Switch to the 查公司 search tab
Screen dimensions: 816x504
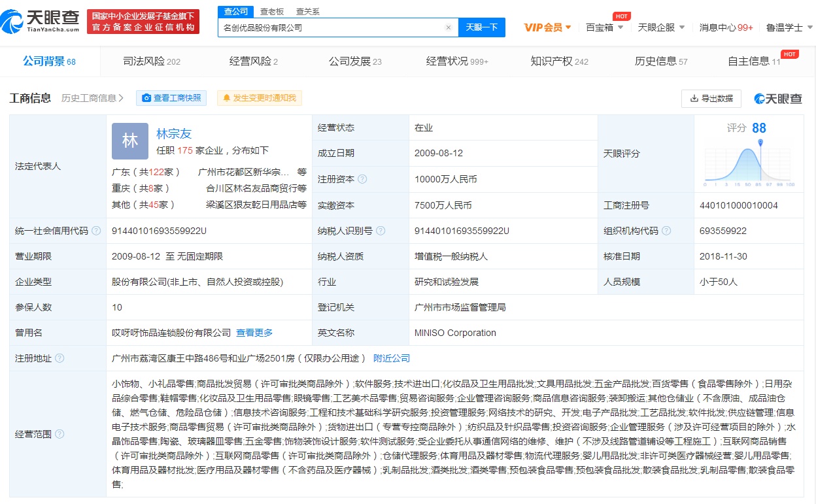point(236,11)
